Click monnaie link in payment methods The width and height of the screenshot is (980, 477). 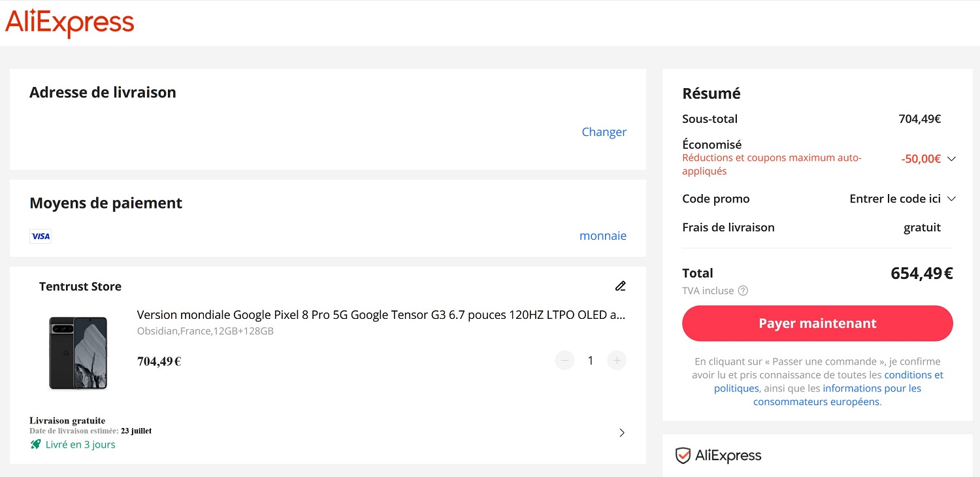pos(602,236)
